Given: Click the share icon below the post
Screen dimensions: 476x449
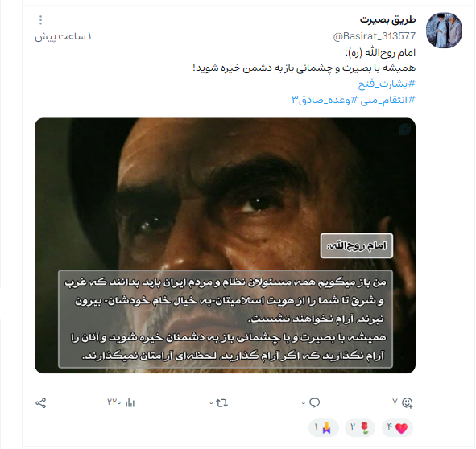Looking at the screenshot, I should [41, 403].
